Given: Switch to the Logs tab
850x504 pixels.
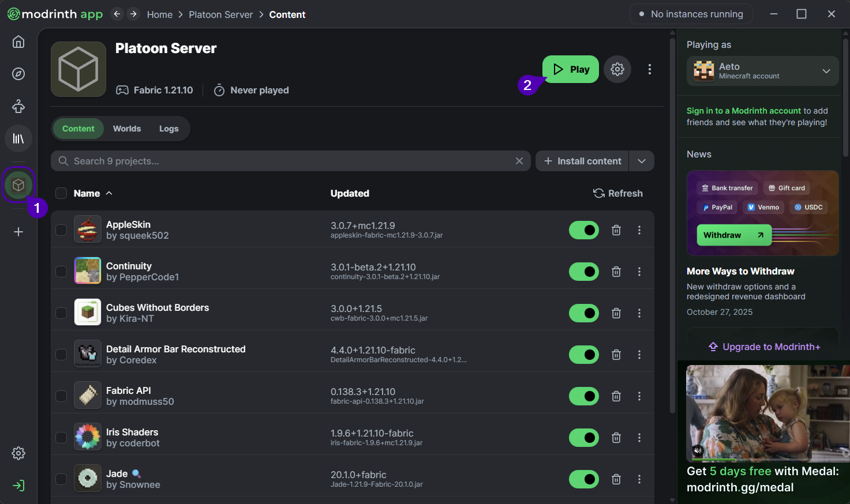Looking at the screenshot, I should pos(168,129).
